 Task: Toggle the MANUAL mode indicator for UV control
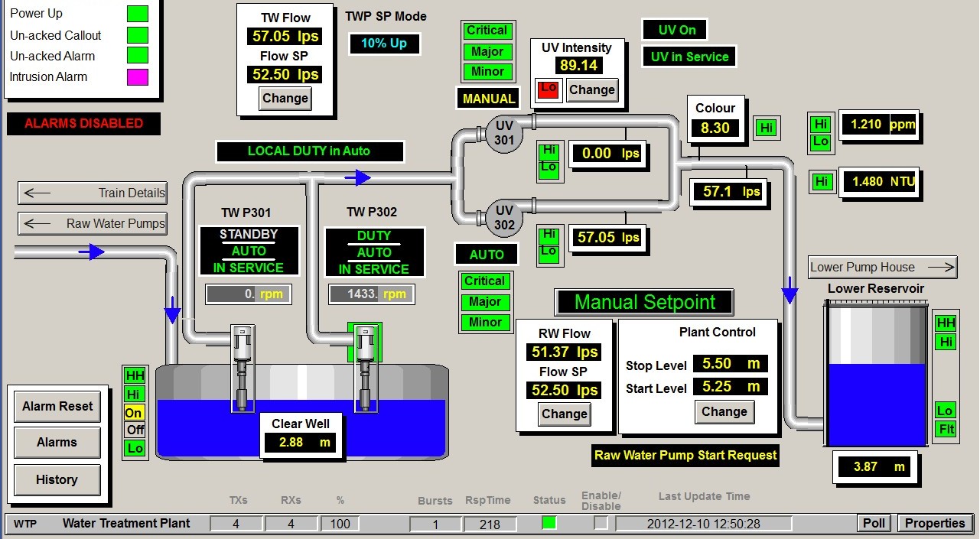[x=487, y=98]
